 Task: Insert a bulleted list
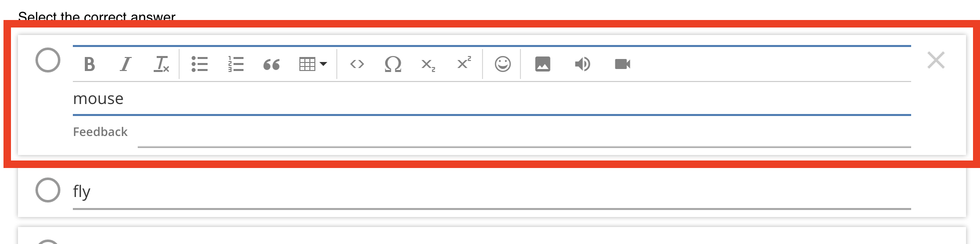point(200,64)
